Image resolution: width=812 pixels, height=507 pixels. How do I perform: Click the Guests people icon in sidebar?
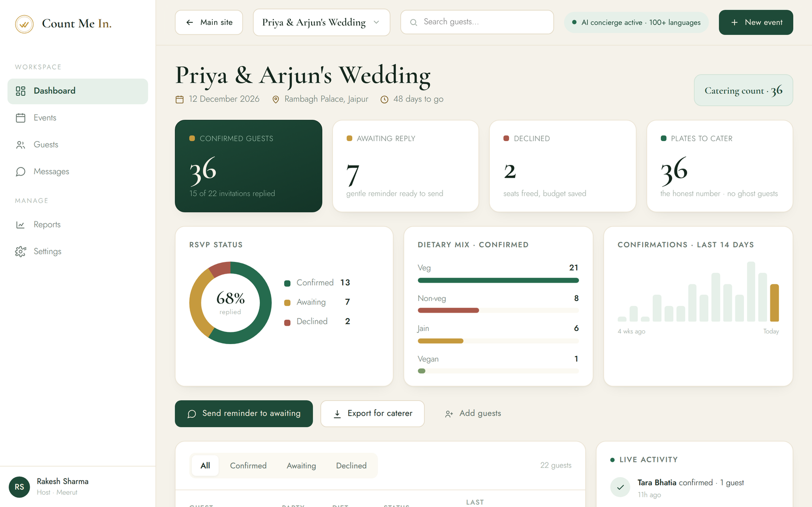pyautogui.click(x=21, y=145)
